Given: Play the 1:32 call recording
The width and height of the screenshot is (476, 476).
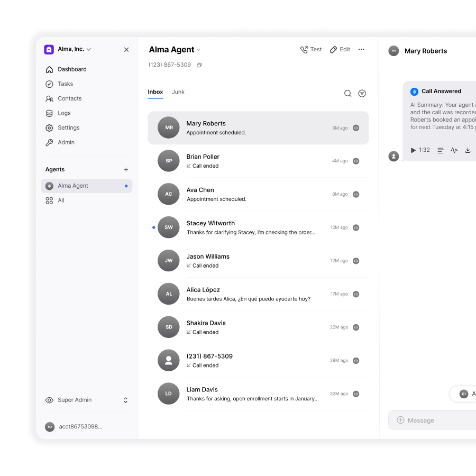Looking at the screenshot, I should (413, 150).
